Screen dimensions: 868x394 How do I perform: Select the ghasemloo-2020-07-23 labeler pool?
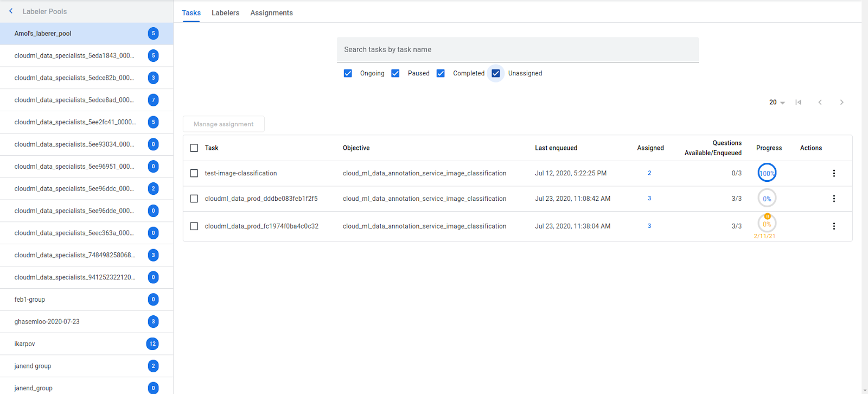point(47,321)
